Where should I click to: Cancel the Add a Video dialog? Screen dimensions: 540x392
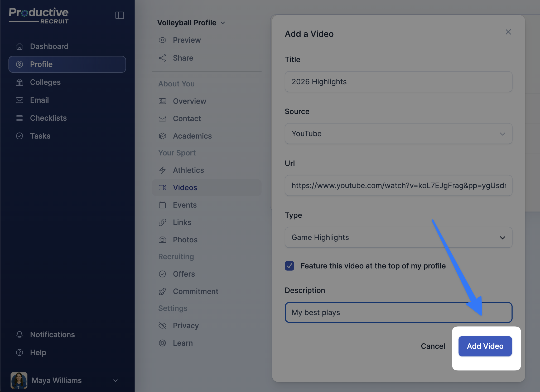(433, 346)
